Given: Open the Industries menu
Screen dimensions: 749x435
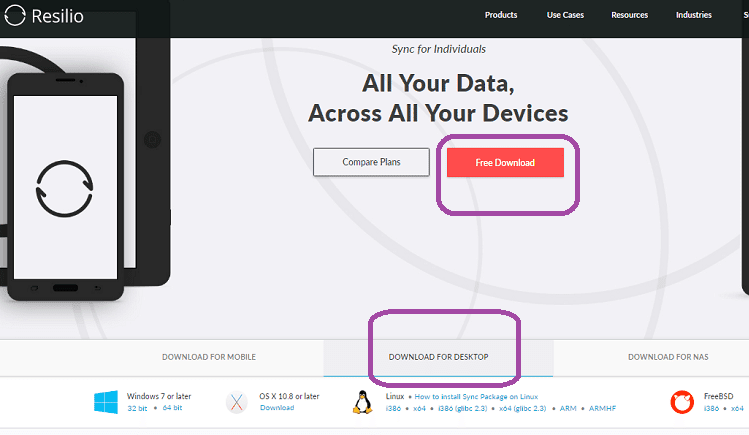Looking at the screenshot, I should [x=694, y=15].
